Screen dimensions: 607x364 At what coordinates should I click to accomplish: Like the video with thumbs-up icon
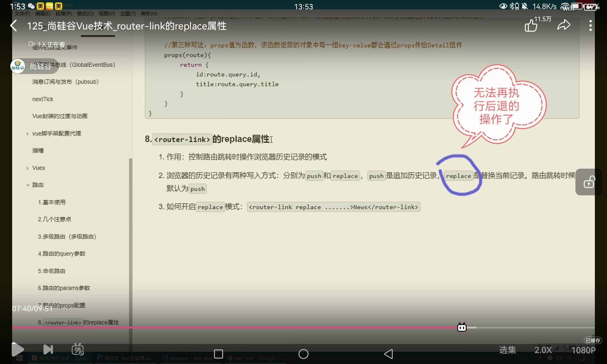coord(531,26)
